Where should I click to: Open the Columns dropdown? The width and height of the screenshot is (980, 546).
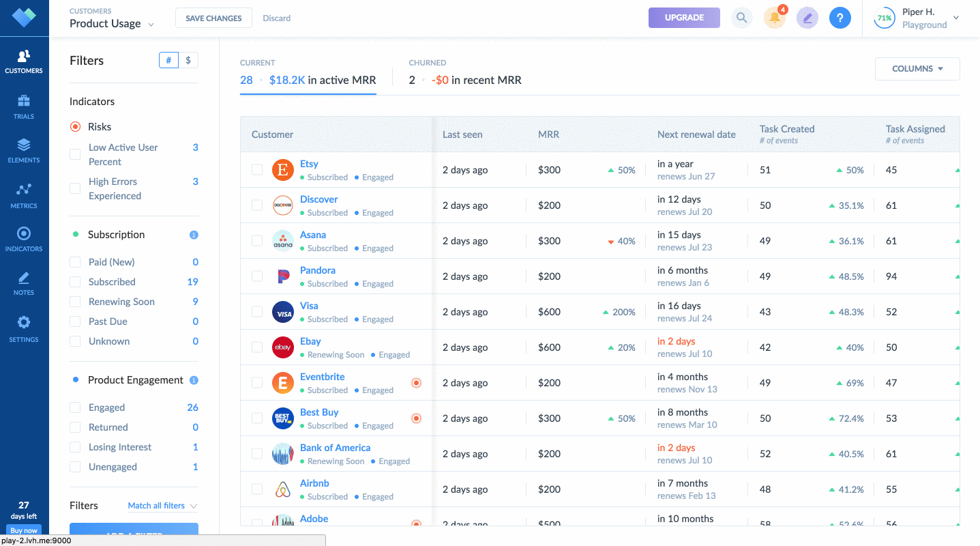pyautogui.click(x=917, y=69)
